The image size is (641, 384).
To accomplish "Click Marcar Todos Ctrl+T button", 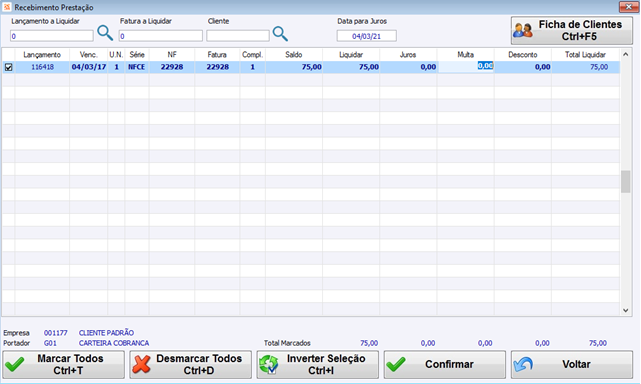I will tap(64, 364).
